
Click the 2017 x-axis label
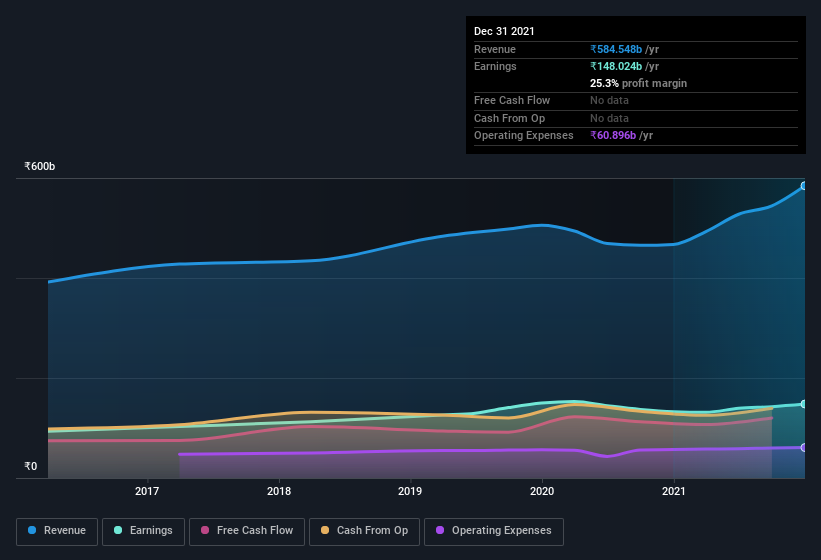tap(147, 491)
